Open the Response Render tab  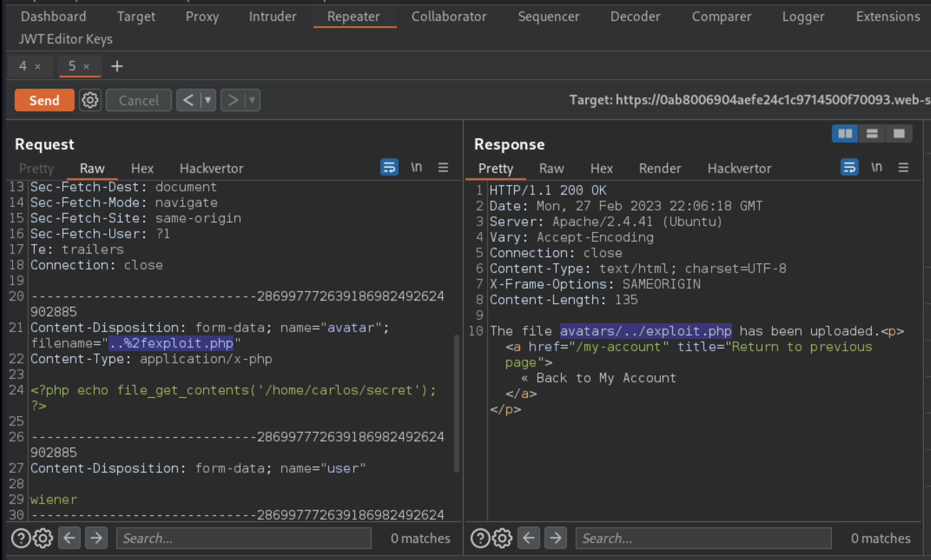[x=660, y=169]
